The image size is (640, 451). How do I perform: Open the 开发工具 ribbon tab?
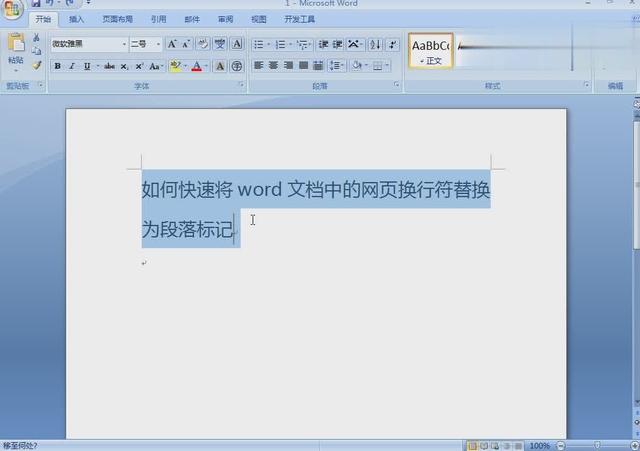coord(300,19)
